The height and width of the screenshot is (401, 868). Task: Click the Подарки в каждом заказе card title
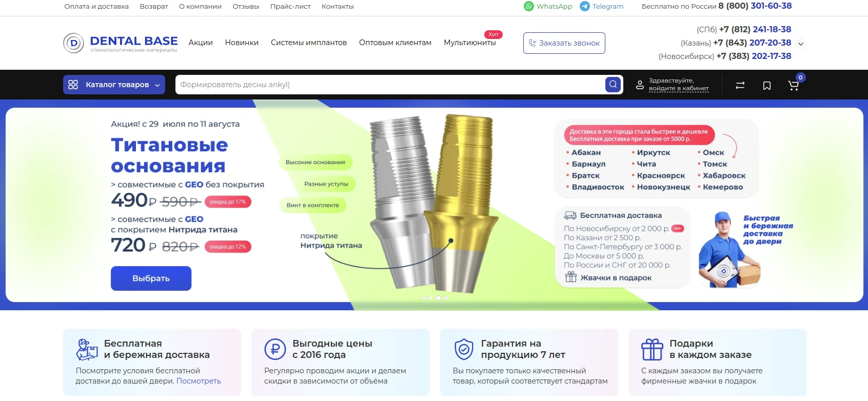711,349
